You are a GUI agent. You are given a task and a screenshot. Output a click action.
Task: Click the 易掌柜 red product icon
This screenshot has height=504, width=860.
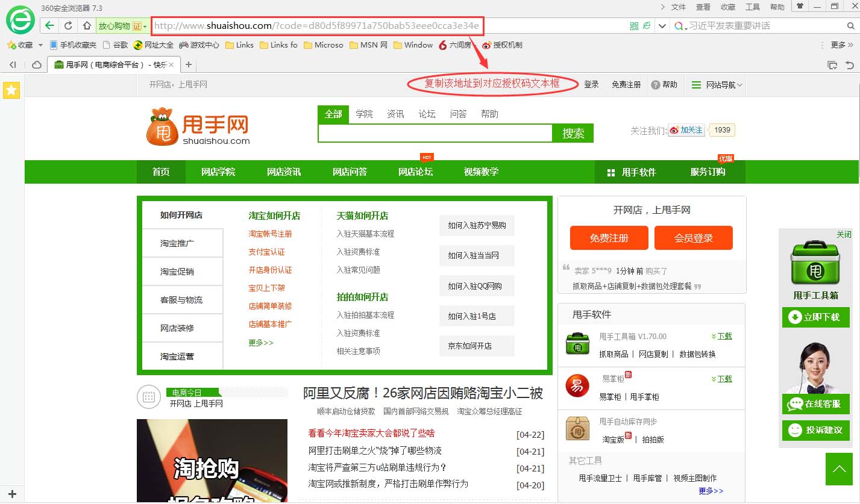coord(577,386)
